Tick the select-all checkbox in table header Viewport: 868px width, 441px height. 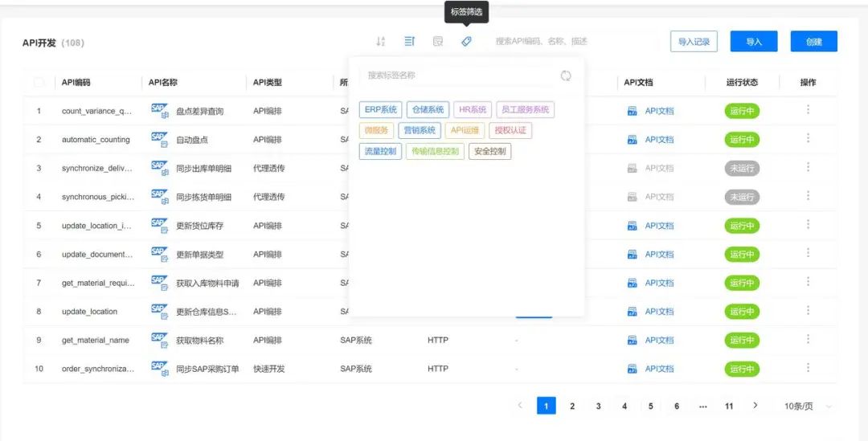(x=39, y=83)
